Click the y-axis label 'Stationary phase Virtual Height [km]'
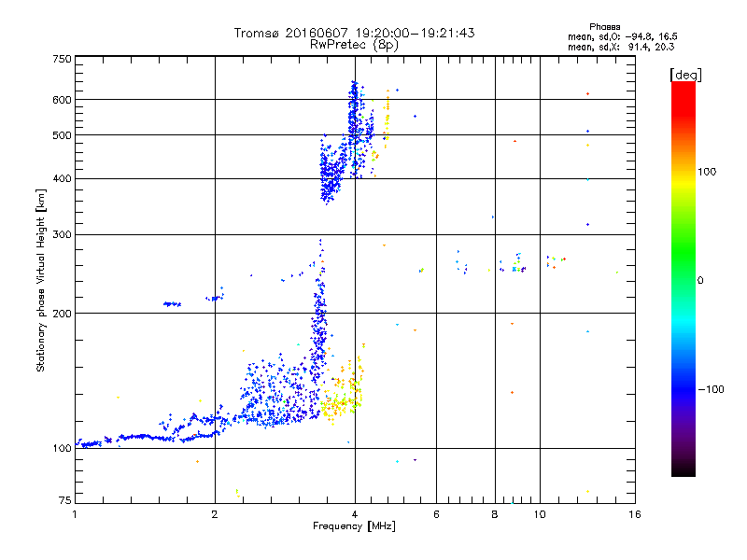The height and width of the screenshot is (560, 747). [x=41, y=280]
